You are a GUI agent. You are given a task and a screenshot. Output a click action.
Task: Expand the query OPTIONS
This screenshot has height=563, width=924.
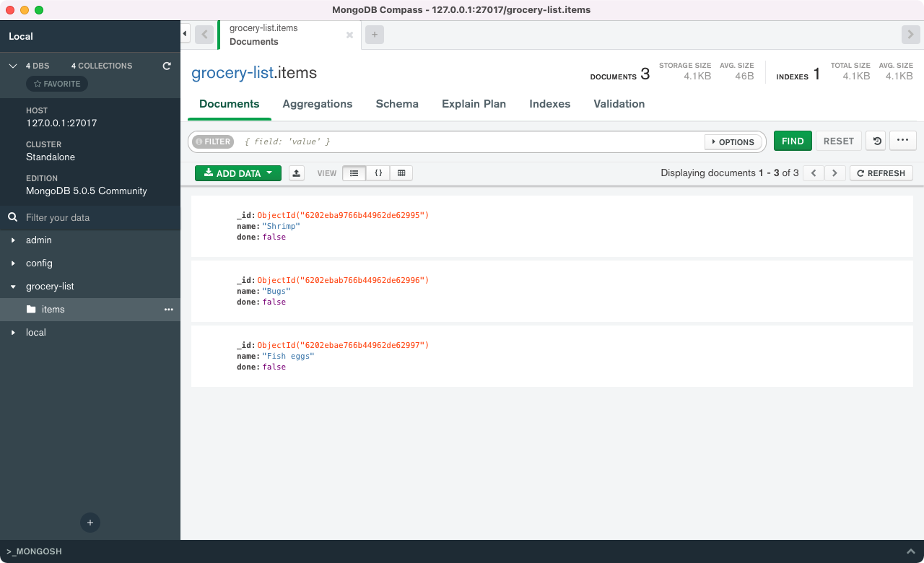734,142
